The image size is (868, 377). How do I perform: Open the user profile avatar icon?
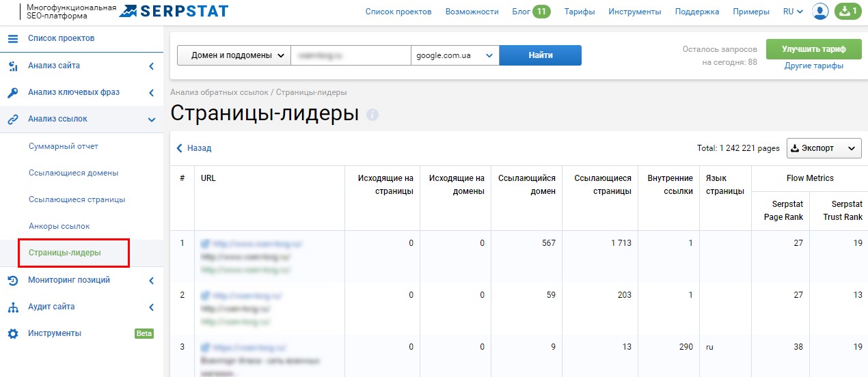point(820,11)
